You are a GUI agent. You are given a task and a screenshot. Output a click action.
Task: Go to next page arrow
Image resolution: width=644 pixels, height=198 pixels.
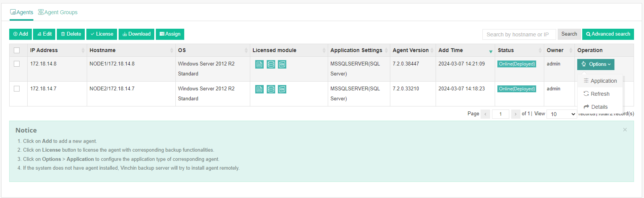[x=515, y=114]
